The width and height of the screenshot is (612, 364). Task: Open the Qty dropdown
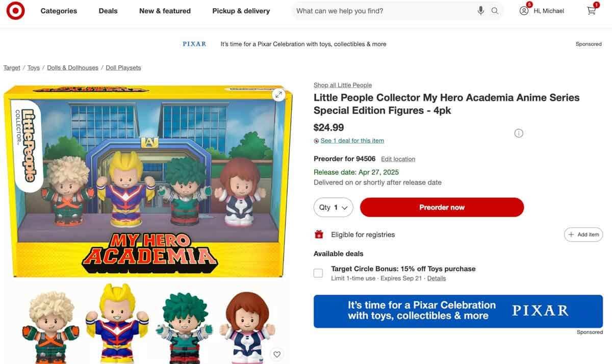pos(333,207)
